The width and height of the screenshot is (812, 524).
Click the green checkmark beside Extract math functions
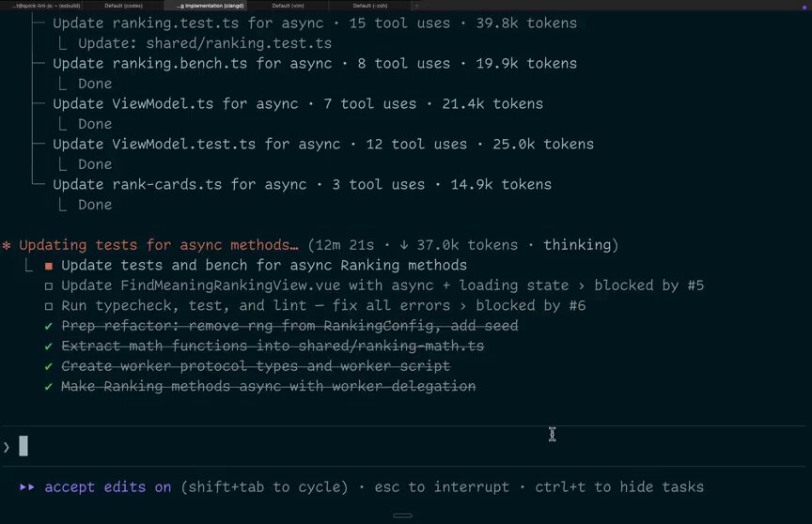click(x=49, y=347)
